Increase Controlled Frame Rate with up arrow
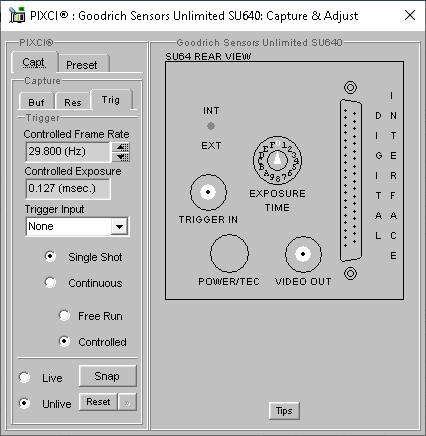This screenshot has height=436, width=426. (121, 147)
